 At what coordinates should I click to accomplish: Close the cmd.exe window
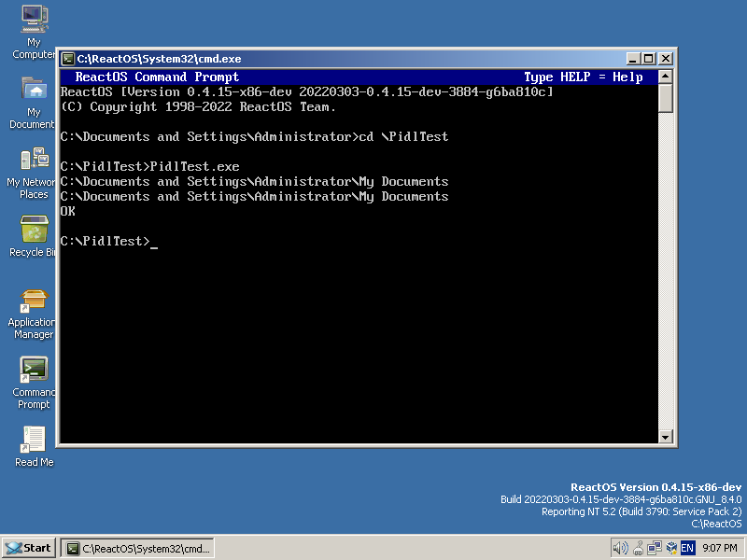coord(666,59)
